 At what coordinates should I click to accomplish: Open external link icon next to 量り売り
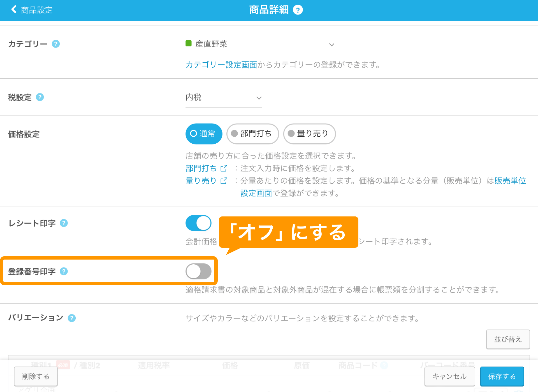coord(224,181)
